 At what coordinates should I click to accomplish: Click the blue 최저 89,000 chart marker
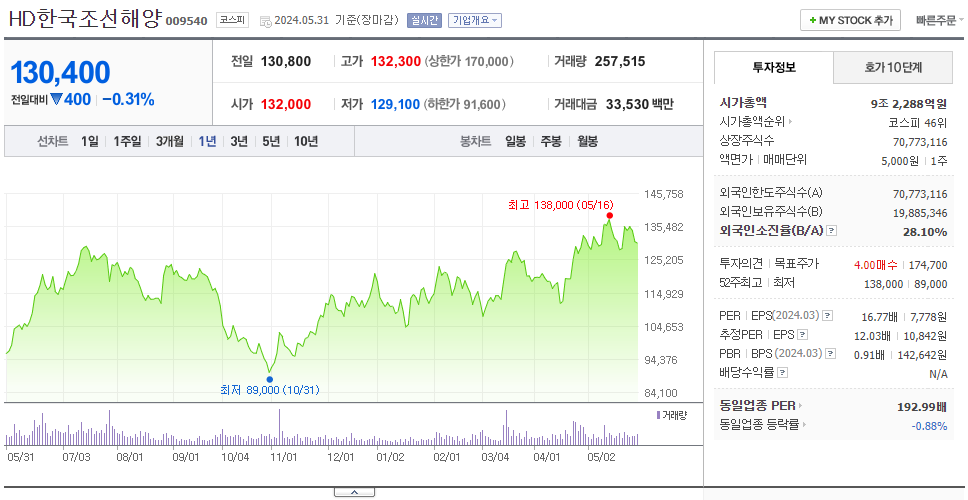pyautogui.click(x=270, y=379)
